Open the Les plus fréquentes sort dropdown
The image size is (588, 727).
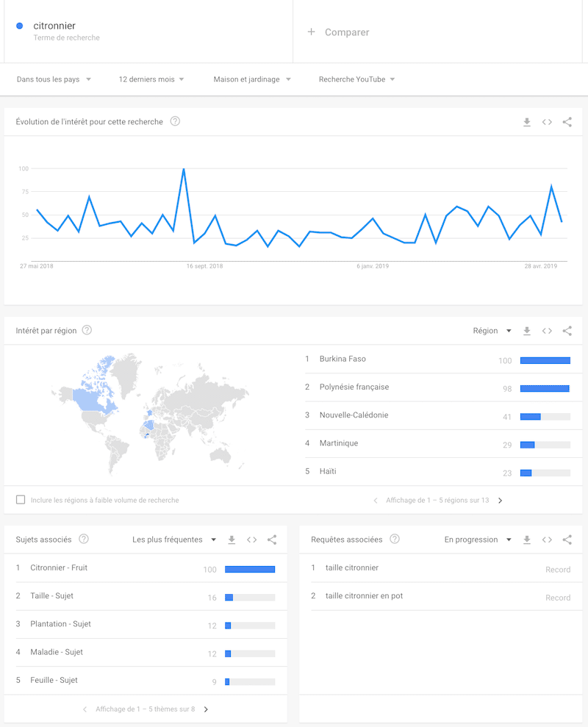point(175,540)
